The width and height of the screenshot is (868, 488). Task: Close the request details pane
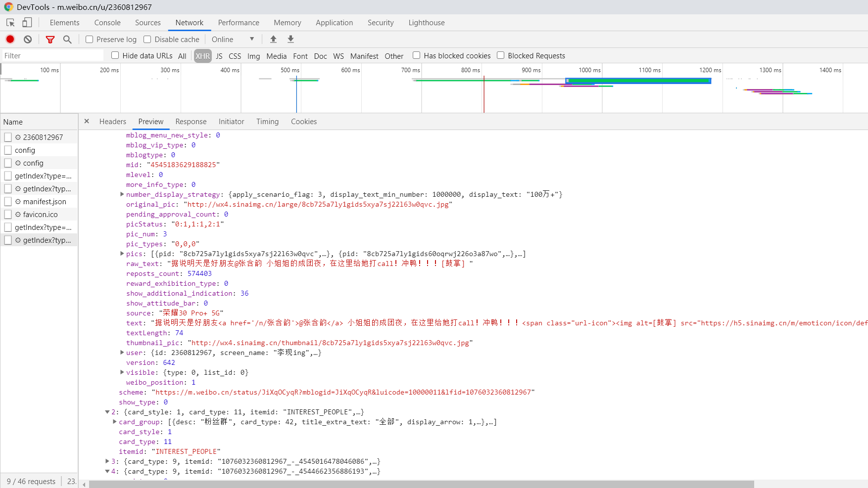pos(87,121)
